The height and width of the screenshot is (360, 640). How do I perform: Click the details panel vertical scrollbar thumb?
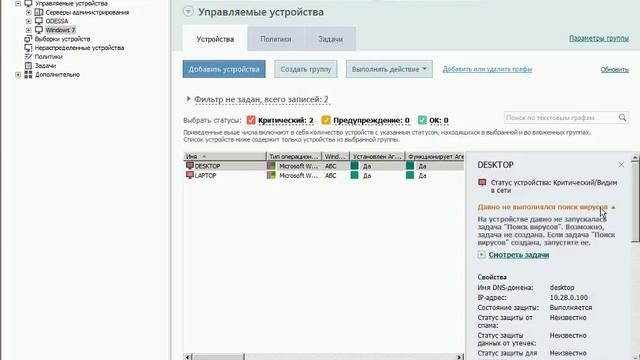636,202
